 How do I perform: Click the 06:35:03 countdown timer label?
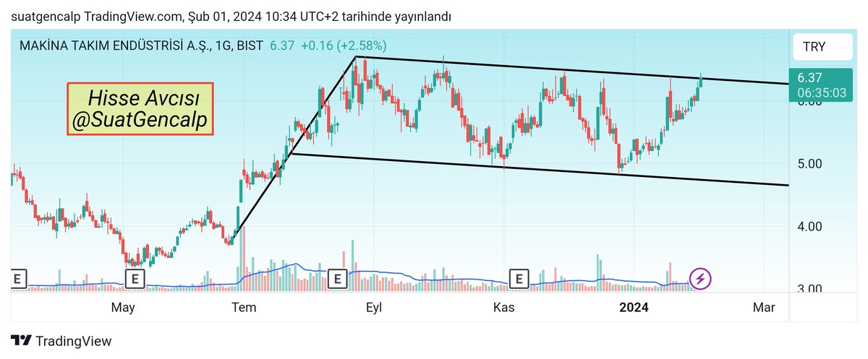coord(822,93)
